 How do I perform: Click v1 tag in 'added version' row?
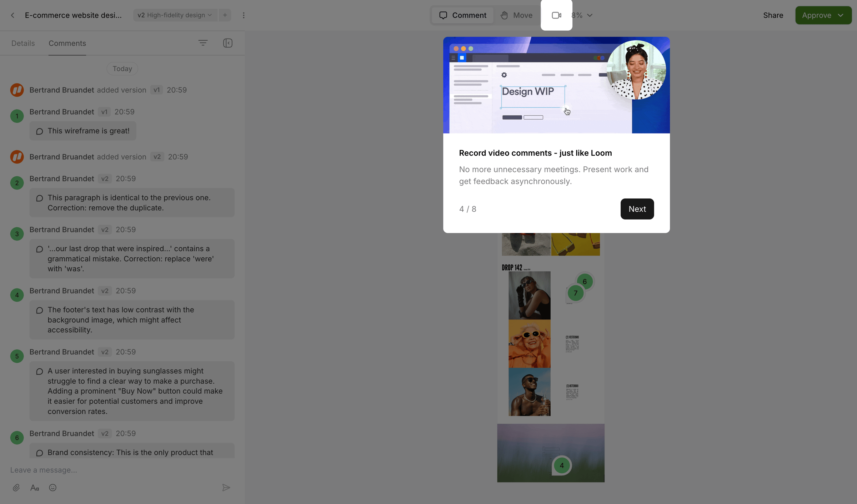point(156,90)
